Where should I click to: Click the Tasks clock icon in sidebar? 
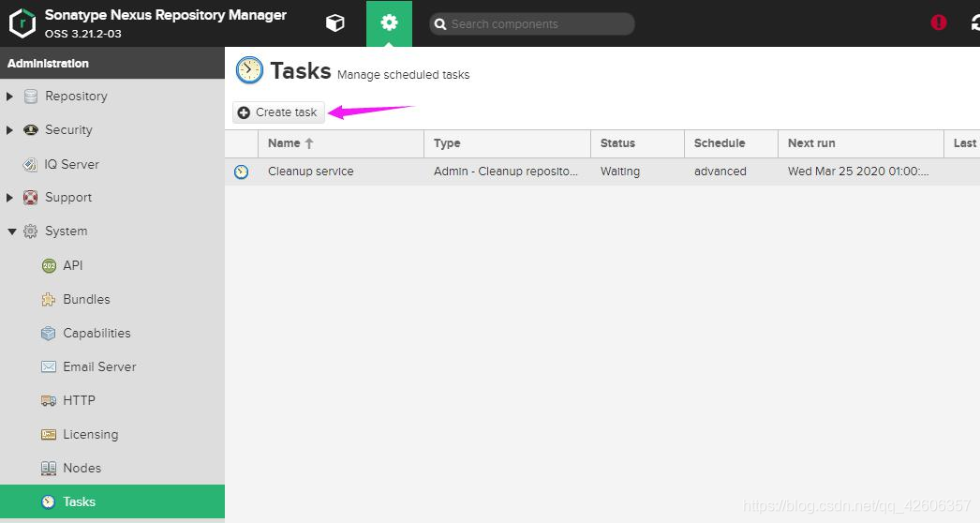coord(48,501)
